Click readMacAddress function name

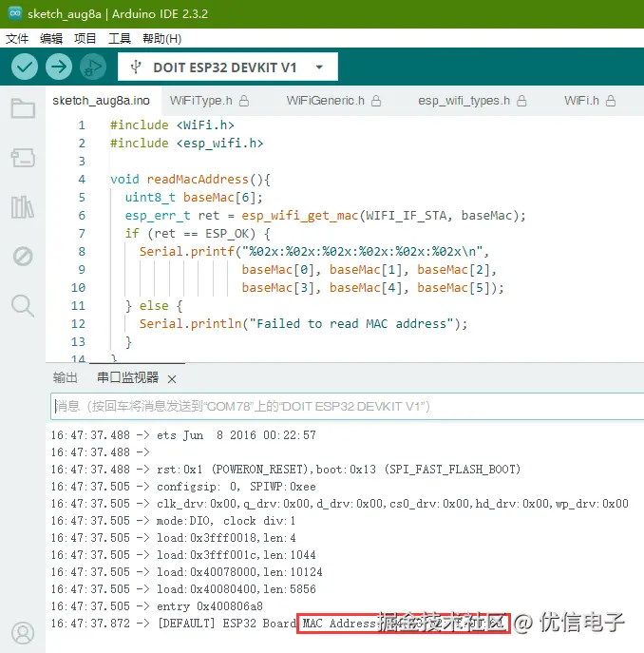(198, 180)
